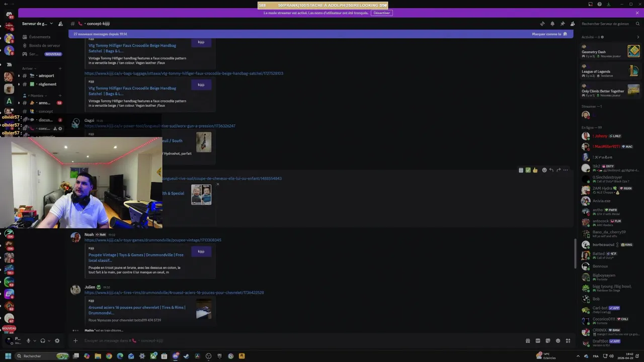This screenshot has width=644, height=362.
Task: Click the plus attach file button
Action: click(x=75, y=341)
